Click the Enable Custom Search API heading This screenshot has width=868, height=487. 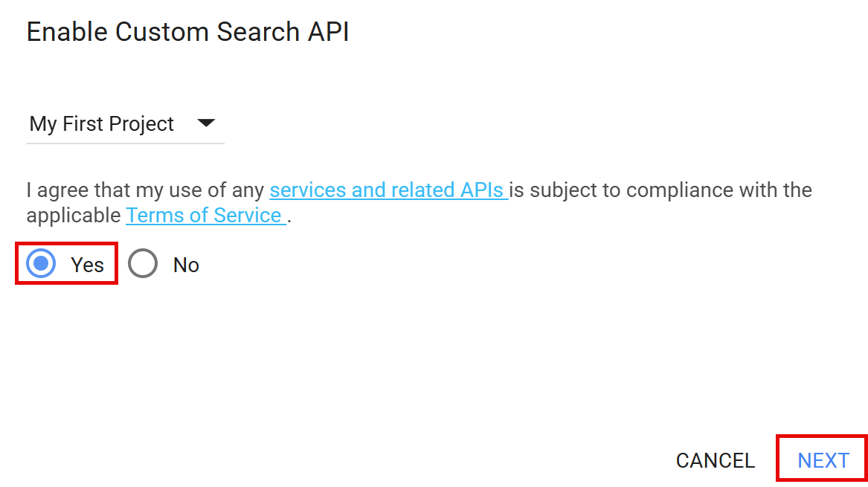187,32
